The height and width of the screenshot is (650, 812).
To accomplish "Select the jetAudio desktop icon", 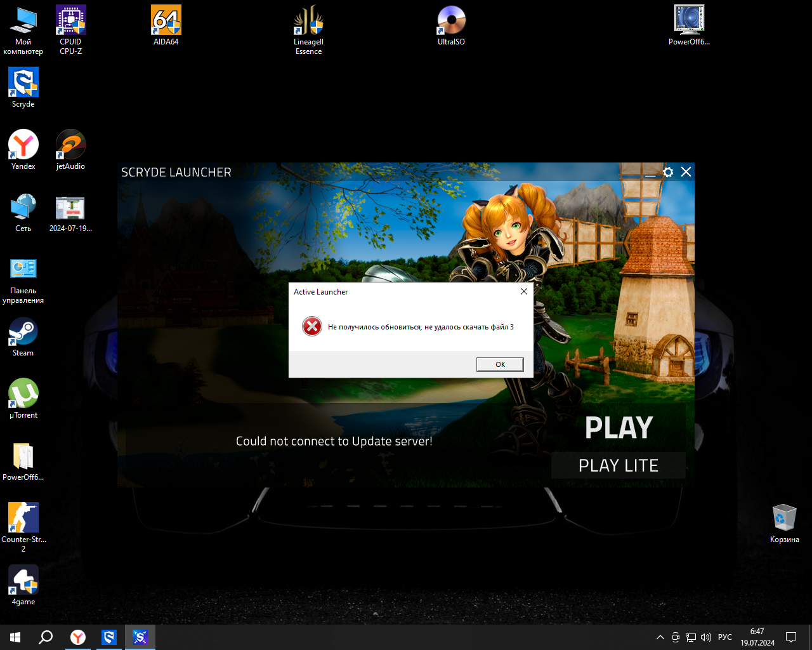I will [70, 150].
